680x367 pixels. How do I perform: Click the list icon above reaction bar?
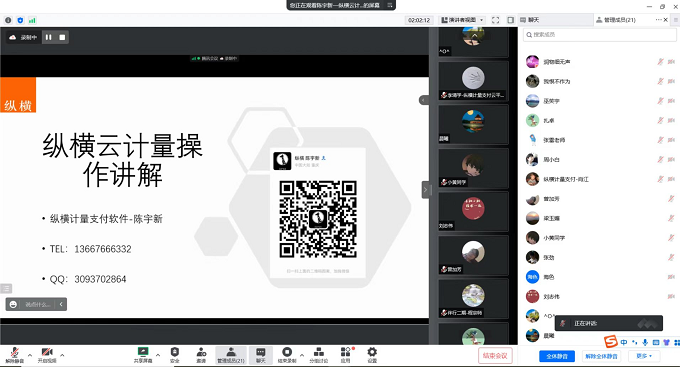point(6,288)
